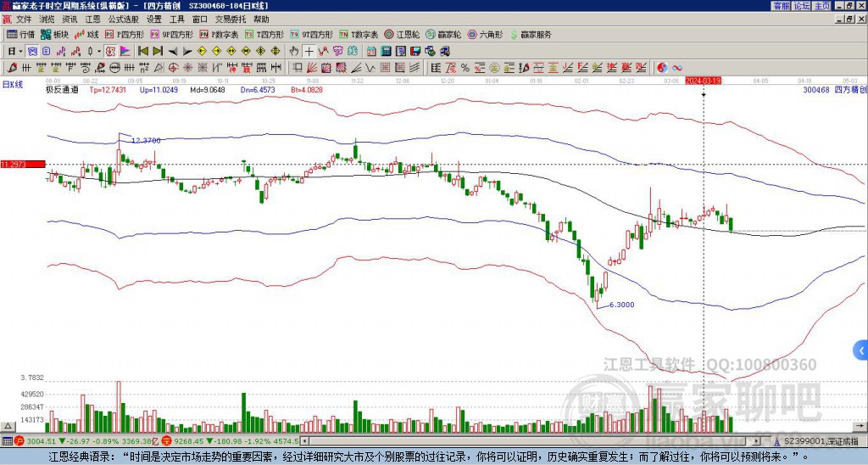Click the yin-yang taiji icon
The height and width of the screenshot is (465, 868).
(x=662, y=68)
